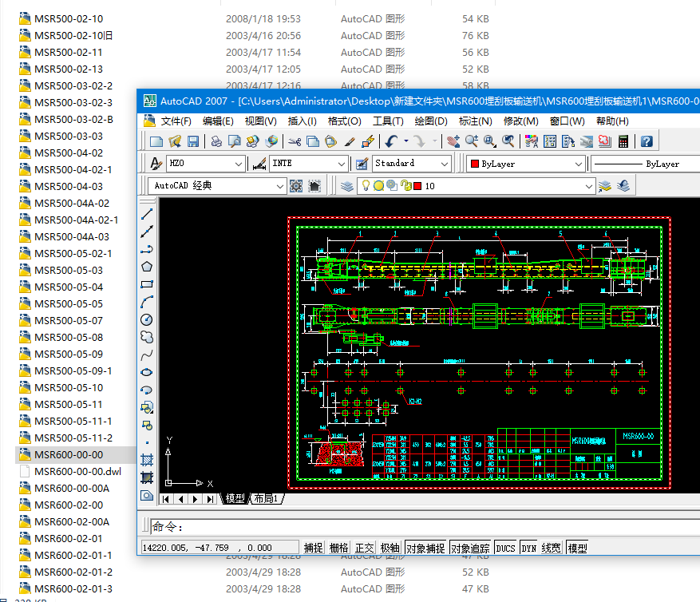Toggle 正交 (Ortho) mode in status bar
This screenshot has width=700, height=602.
364,548
